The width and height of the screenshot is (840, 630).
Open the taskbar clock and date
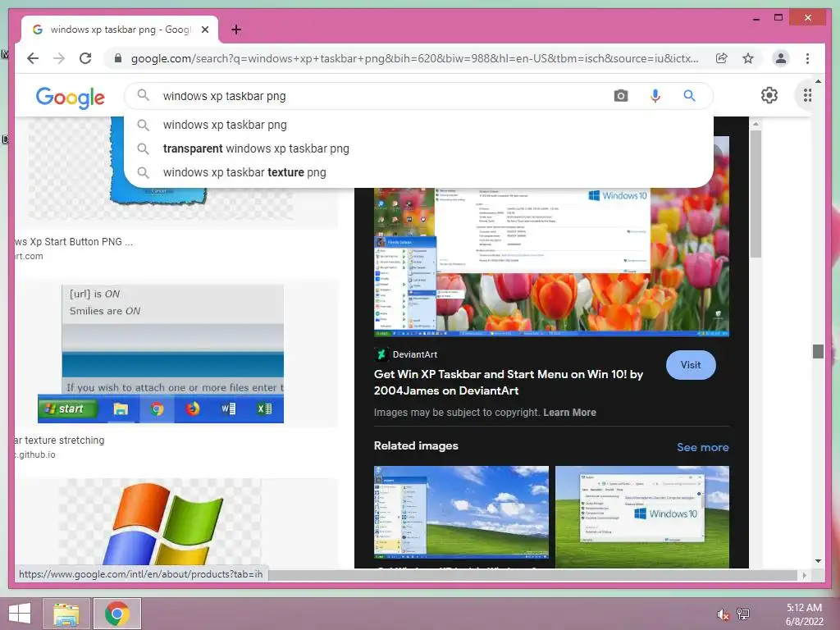tap(804, 614)
